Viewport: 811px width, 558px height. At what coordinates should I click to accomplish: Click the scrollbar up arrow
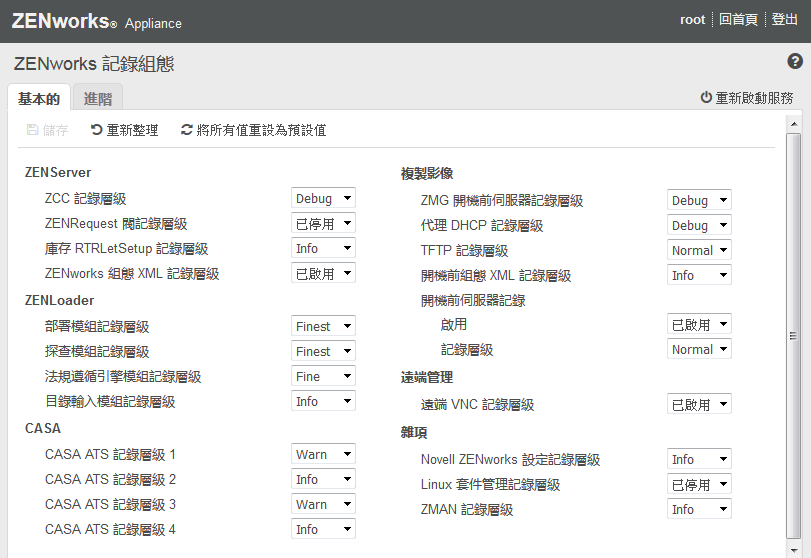(793, 124)
